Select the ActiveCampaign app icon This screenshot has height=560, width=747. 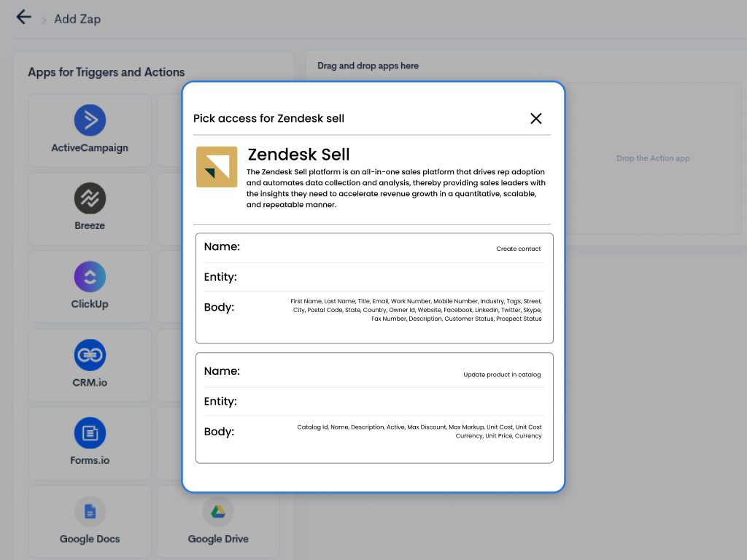point(90,120)
